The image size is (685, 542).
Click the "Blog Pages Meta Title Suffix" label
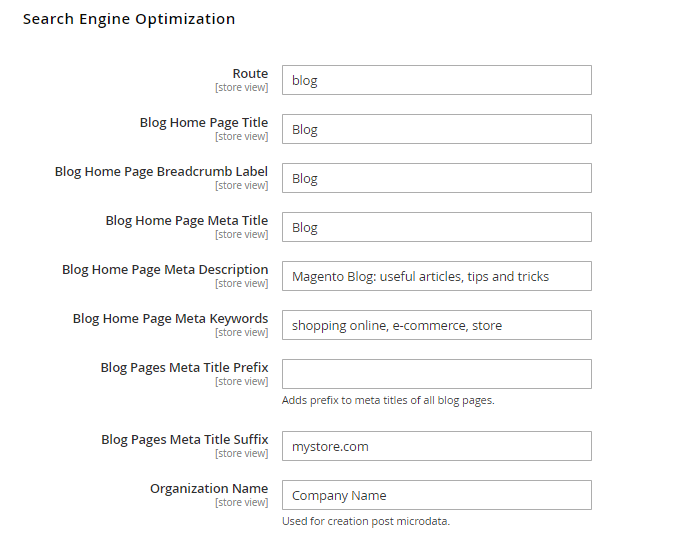pyautogui.click(x=185, y=439)
